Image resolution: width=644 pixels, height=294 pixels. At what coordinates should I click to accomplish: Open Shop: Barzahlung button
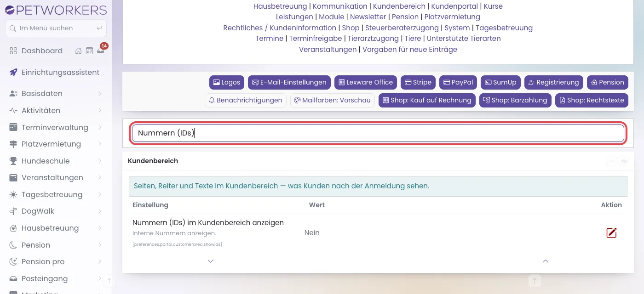(515, 100)
